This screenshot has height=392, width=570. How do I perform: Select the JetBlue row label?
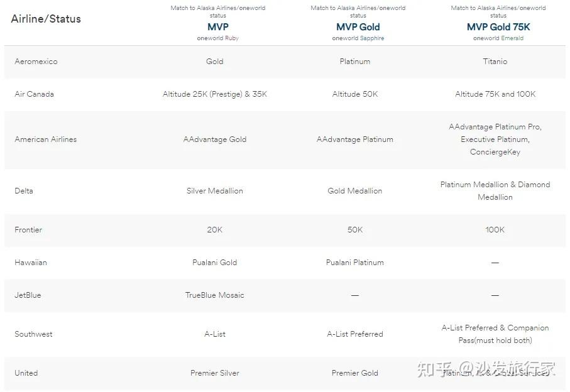pos(28,295)
